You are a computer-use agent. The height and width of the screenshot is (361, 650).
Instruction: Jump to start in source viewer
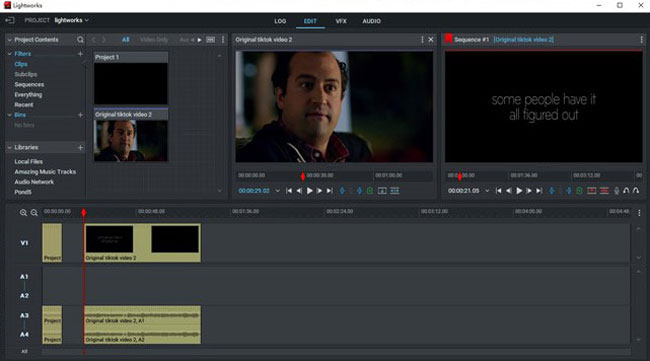pyautogui.click(x=289, y=191)
